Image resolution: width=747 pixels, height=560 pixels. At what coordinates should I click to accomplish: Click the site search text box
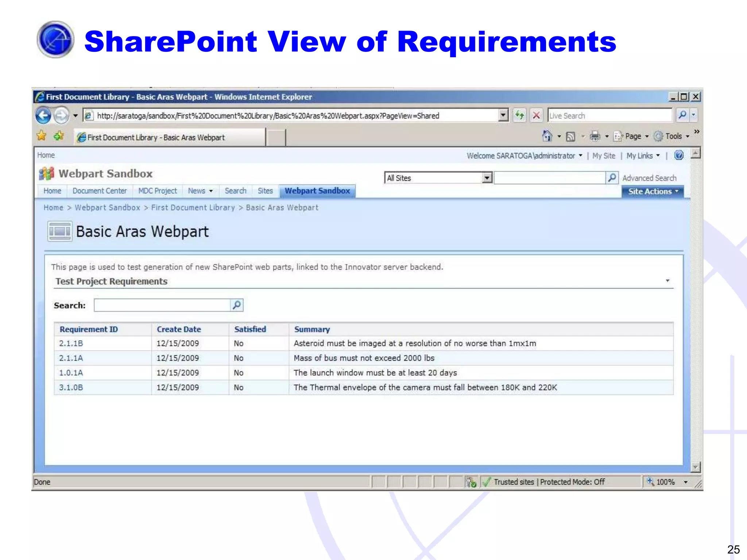pos(550,178)
